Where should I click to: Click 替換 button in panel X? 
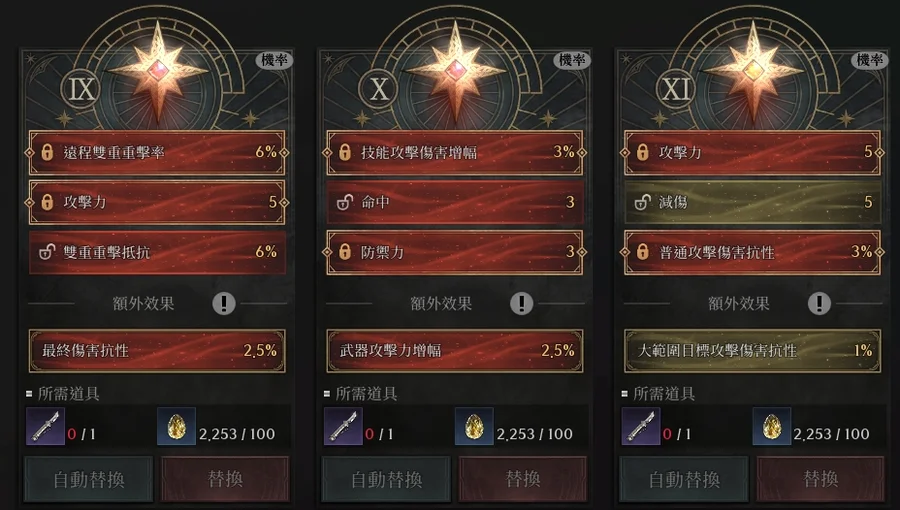(x=523, y=479)
